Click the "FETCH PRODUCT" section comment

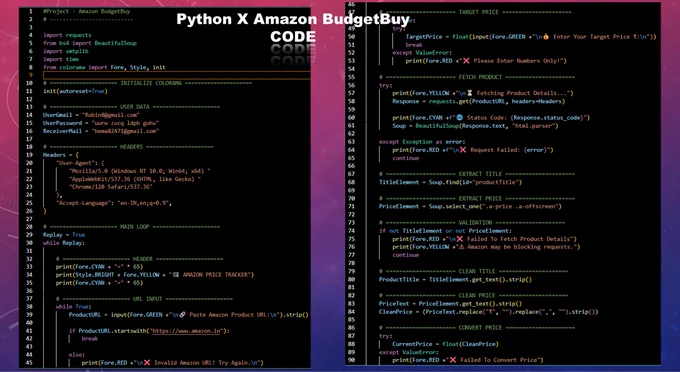click(477, 77)
